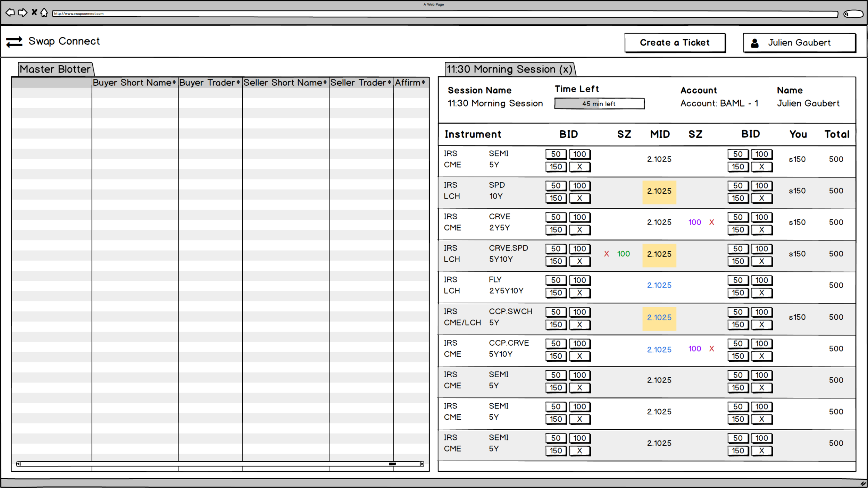Click right 100 button for CCP.CRVE 5Y10Y
Screen dimensions: 868x488
tap(762, 344)
